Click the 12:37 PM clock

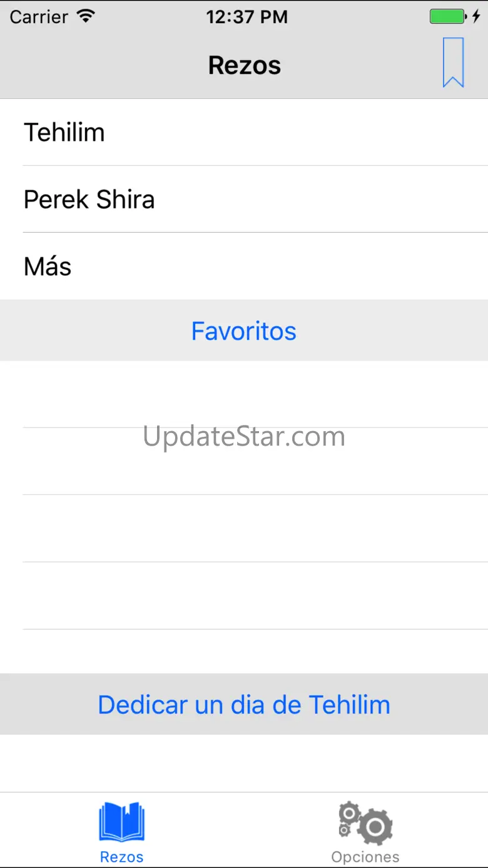247,17
